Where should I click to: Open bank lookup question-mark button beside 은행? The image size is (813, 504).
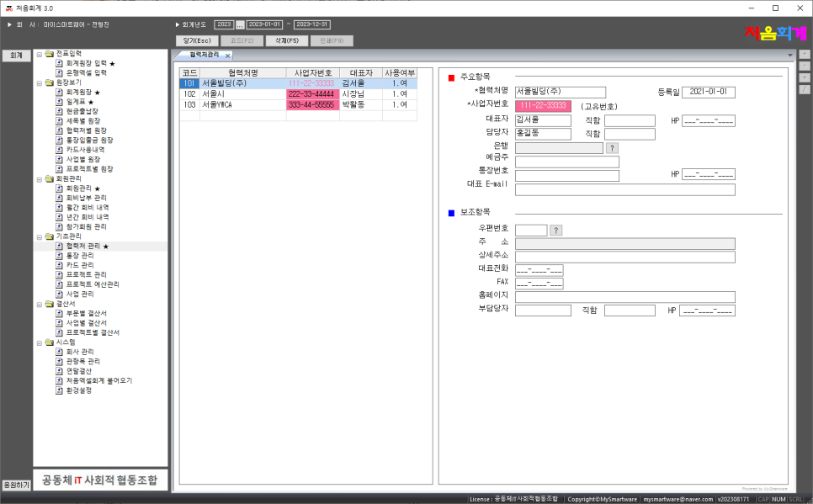pyautogui.click(x=612, y=148)
